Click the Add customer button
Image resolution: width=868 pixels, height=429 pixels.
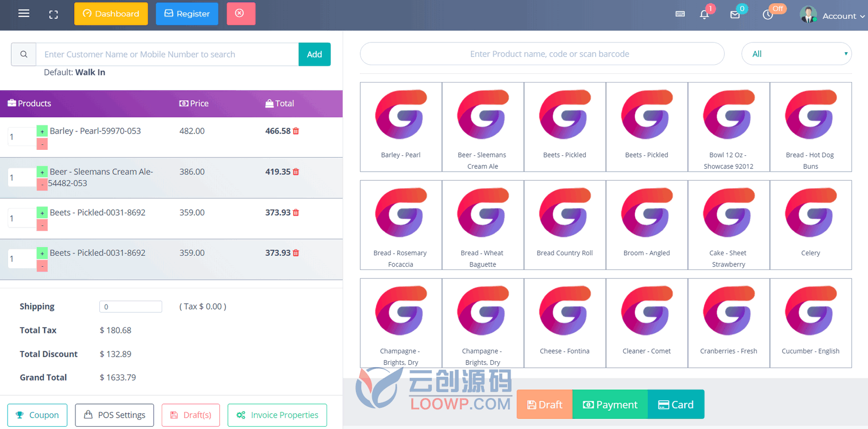click(315, 54)
